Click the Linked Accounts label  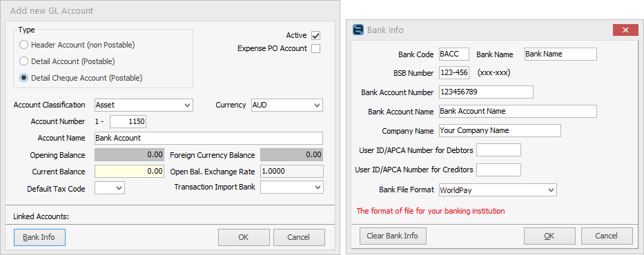tap(41, 216)
